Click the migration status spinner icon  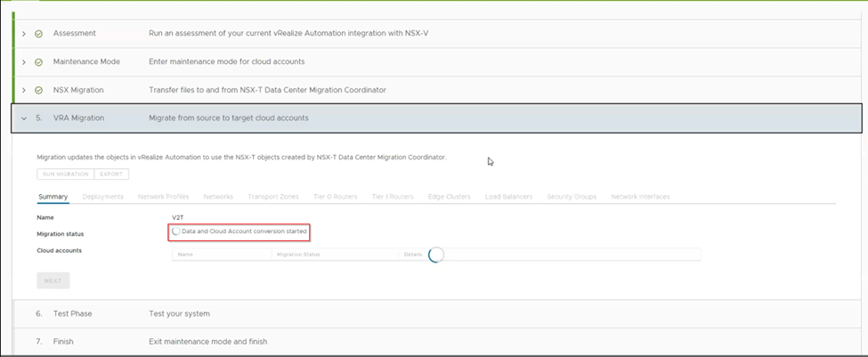[x=175, y=231]
